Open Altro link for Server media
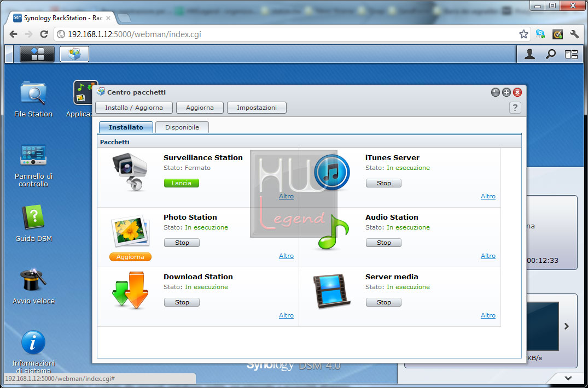The image size is (588, 388). [x=488, y=315]
